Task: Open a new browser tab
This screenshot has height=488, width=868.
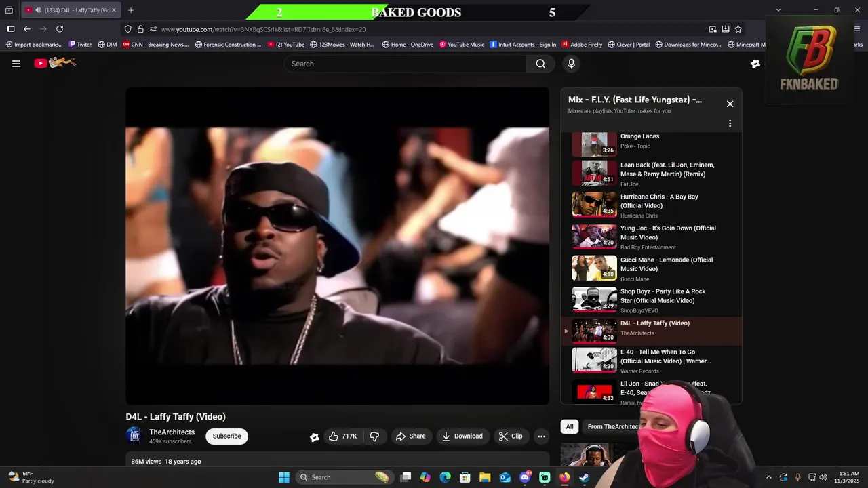Action: [x=131, y=10]
